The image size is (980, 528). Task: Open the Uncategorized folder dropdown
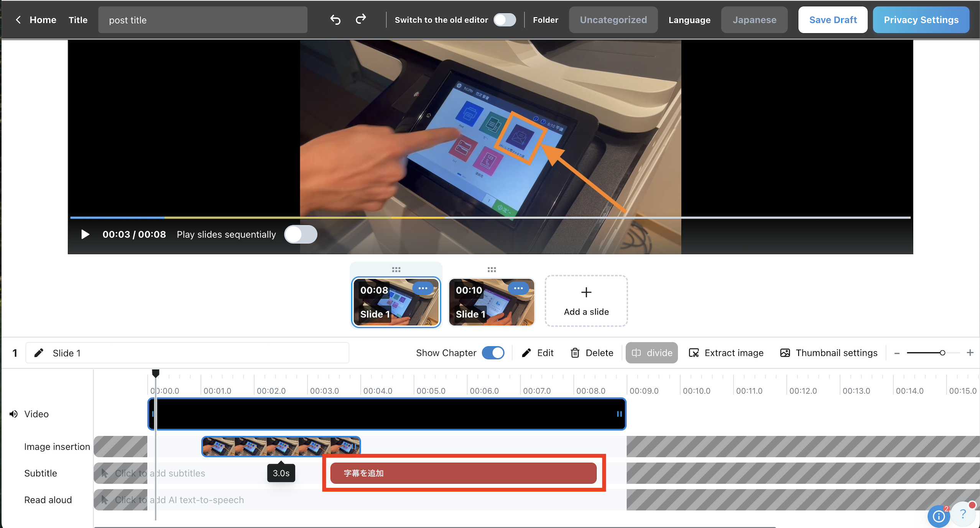[x=613, y=20]
